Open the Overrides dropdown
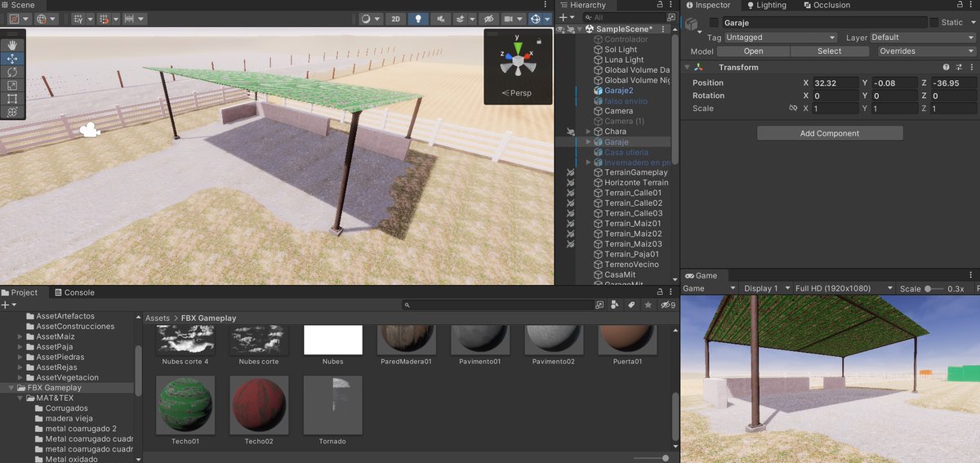Screen dimensions: 980x463 pos(927,51)
